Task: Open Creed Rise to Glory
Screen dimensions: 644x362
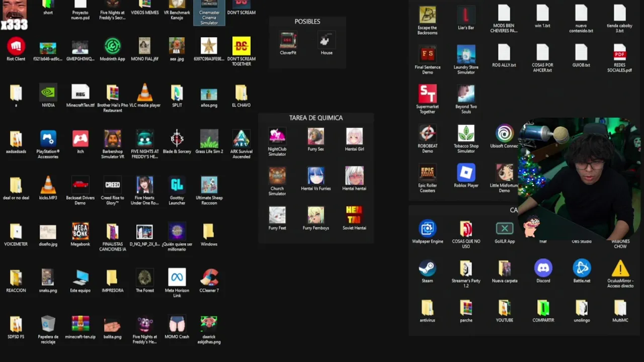Action: point(112,186)
